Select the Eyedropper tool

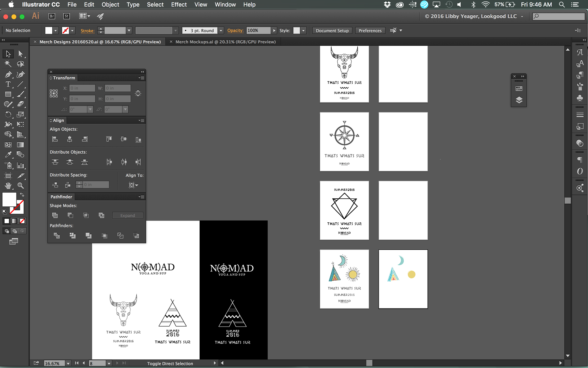click(x=8, y=155)
